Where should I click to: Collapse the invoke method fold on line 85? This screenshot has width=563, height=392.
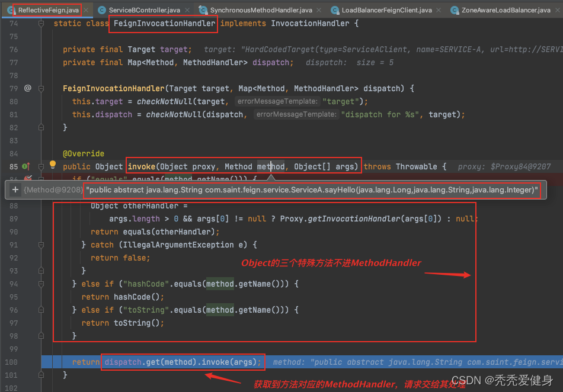[x=41, y=166]
